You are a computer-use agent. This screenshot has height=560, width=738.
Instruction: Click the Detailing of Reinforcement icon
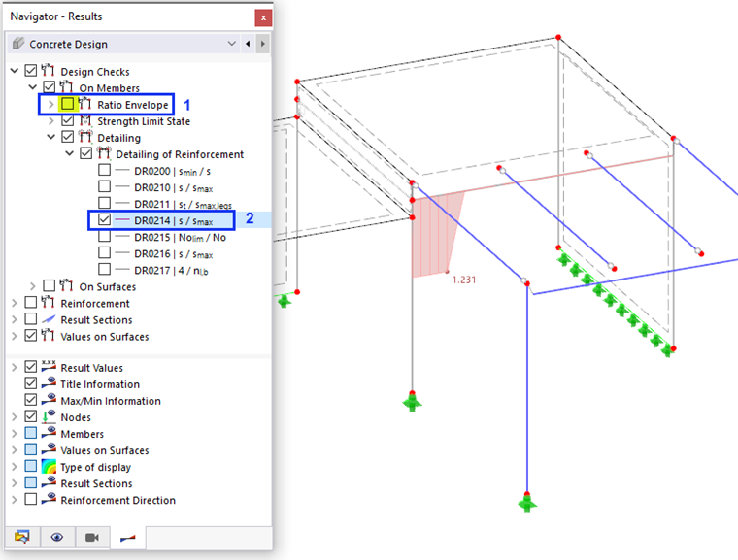(104, 153)
